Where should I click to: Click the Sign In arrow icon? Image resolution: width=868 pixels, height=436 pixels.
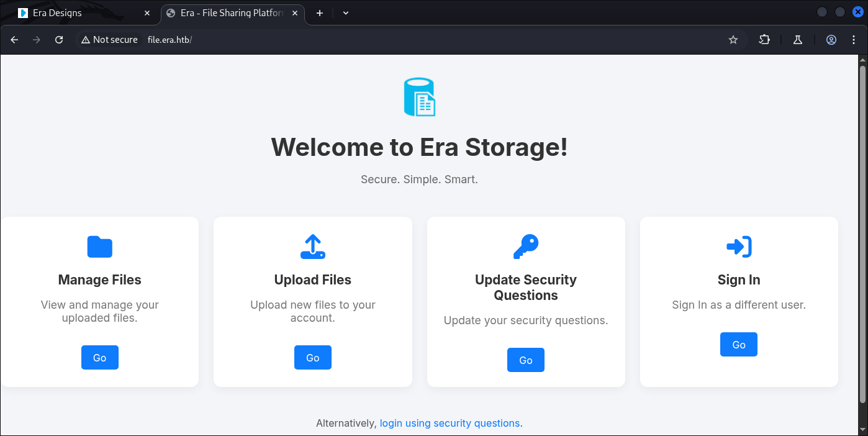point(738,247)
